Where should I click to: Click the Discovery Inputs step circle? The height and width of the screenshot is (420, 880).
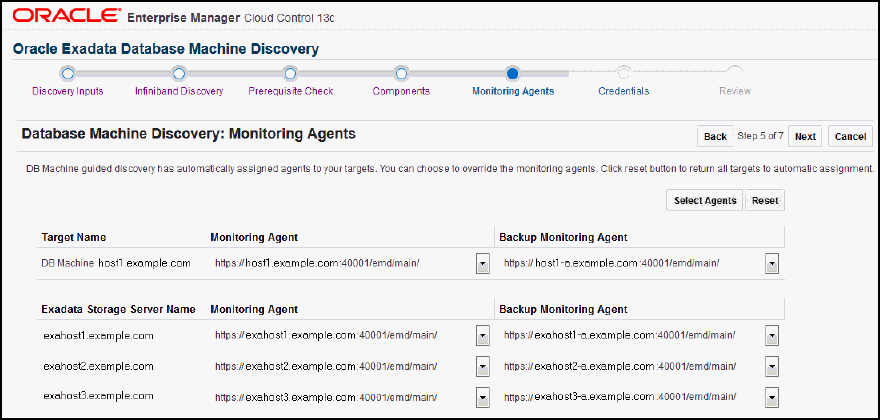coord(67,73)
